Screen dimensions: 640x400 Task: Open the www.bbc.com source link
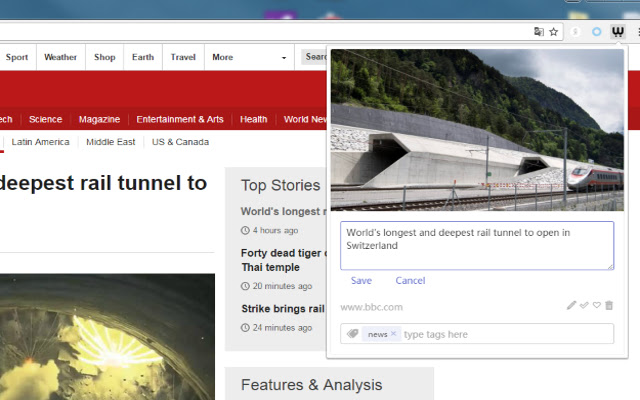[371, 307]
